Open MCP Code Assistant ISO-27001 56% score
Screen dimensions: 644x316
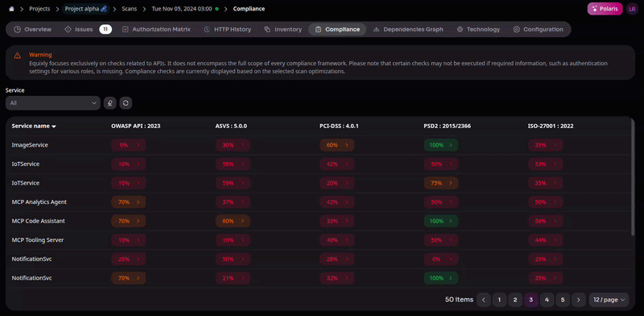(x=546, y=221)
